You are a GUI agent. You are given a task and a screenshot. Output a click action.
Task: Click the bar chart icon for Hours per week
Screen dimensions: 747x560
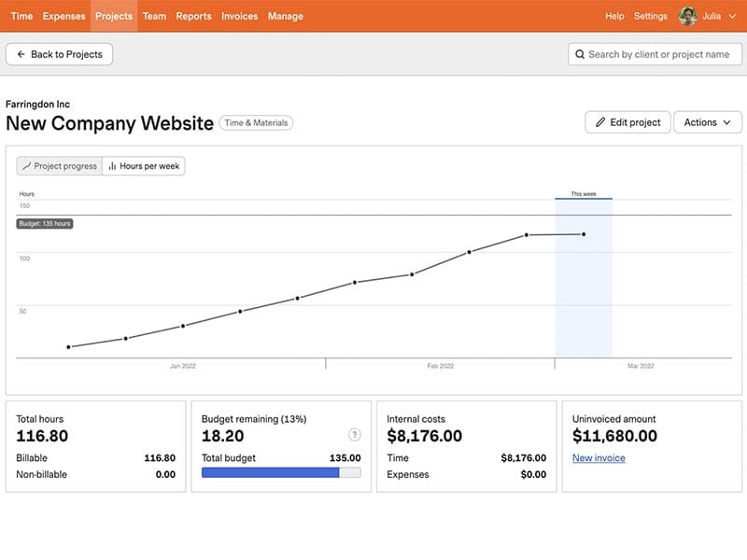click(x=112, y=166)
